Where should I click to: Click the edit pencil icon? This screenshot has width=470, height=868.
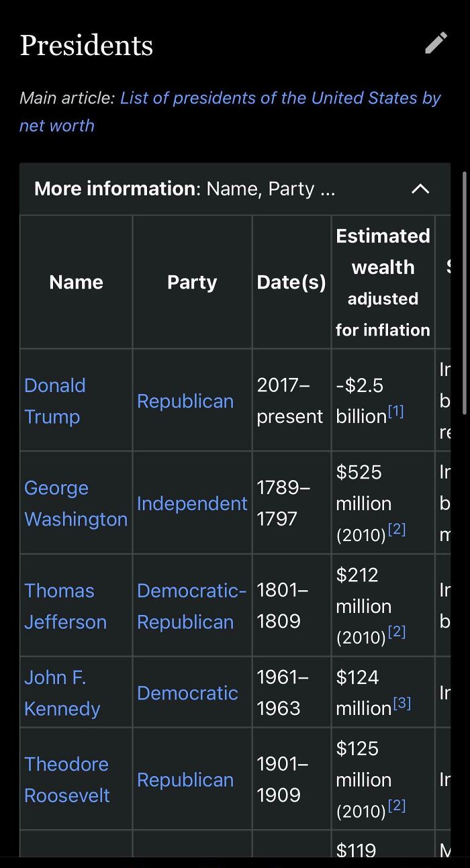436,43
